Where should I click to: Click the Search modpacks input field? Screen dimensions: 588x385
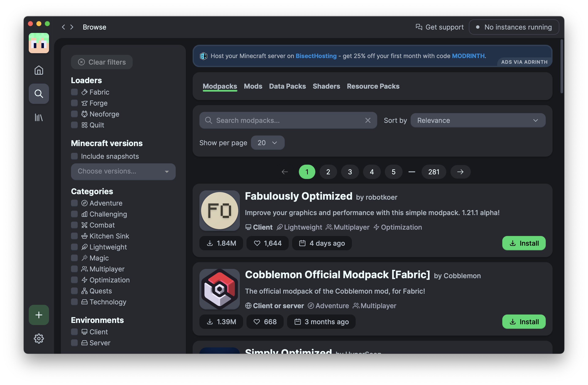tap(288, 120)
